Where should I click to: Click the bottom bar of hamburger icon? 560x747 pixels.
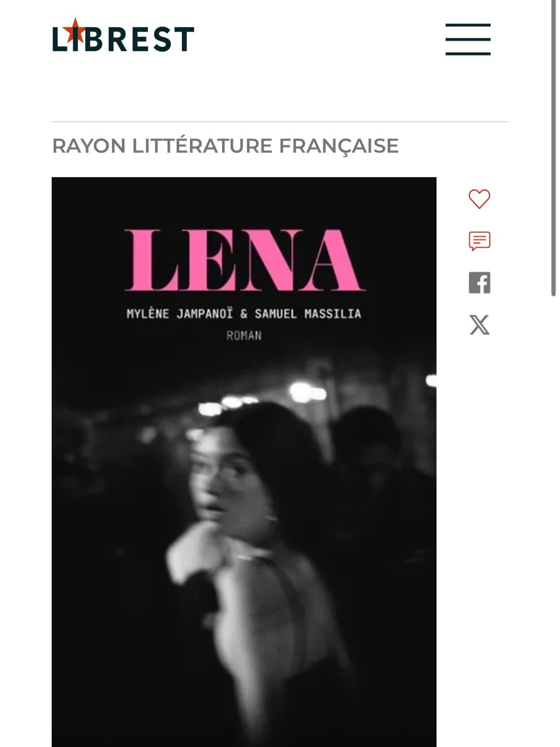pyautogui.click(x=468, y=54)
